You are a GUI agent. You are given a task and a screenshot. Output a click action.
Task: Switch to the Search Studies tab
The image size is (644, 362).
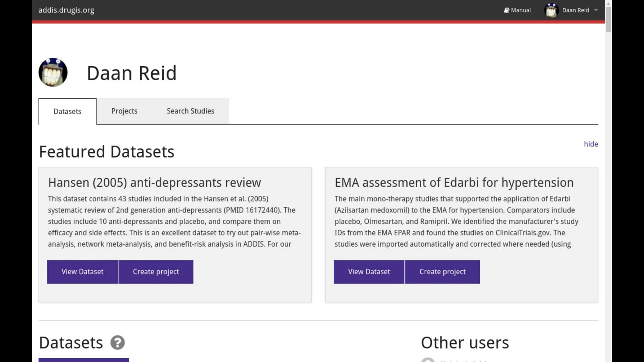[x=191, y=111]
